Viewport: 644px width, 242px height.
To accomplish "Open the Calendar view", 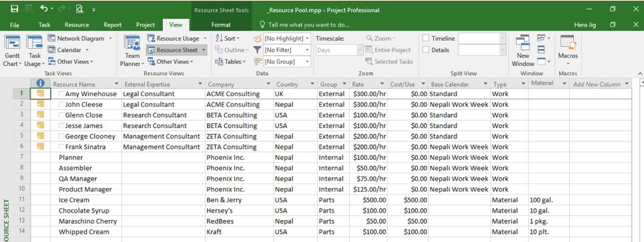I will [69, 50].
